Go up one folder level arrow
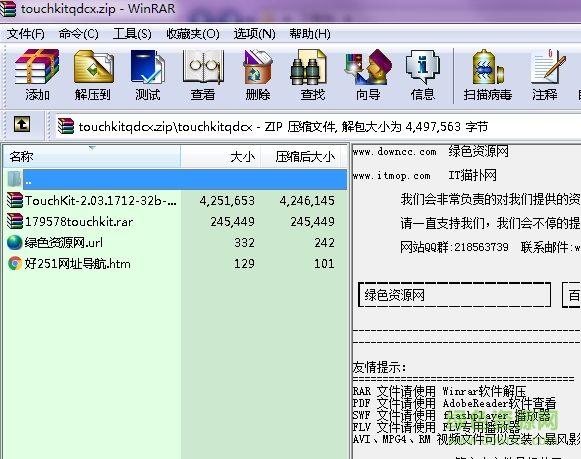The image size is (581, 459). tap(22, 124)
